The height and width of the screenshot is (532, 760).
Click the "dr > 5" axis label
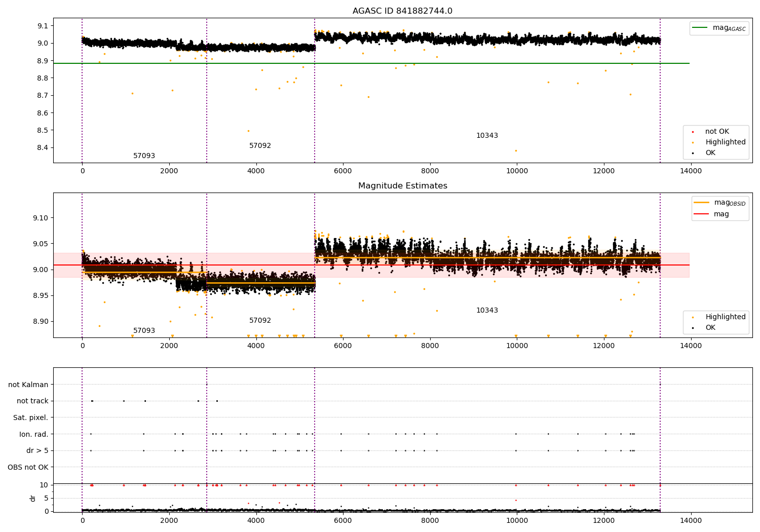pos(37,451)
